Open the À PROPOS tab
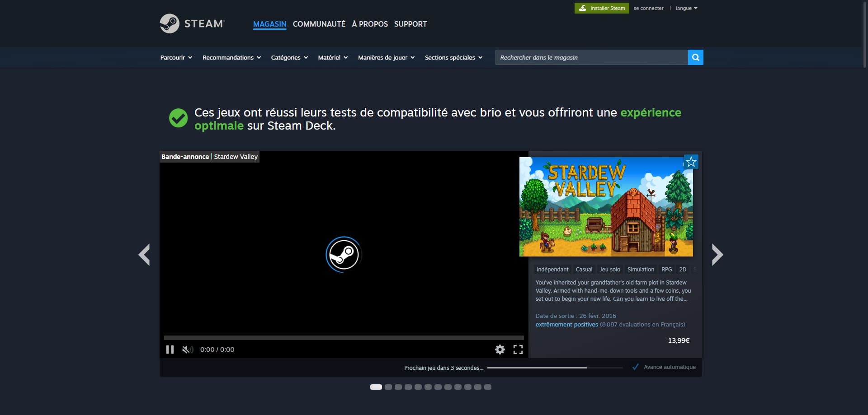868x415 pixels. (x=370, y=24)
